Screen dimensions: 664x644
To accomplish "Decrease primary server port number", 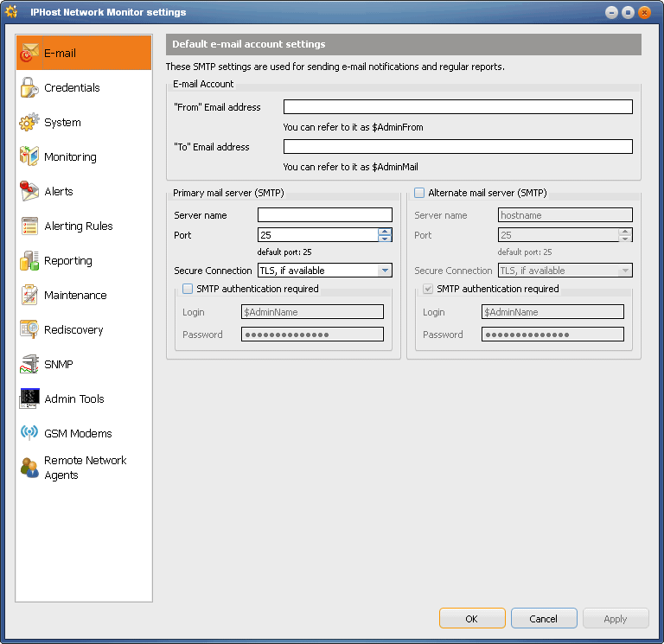I will (385, 239).
